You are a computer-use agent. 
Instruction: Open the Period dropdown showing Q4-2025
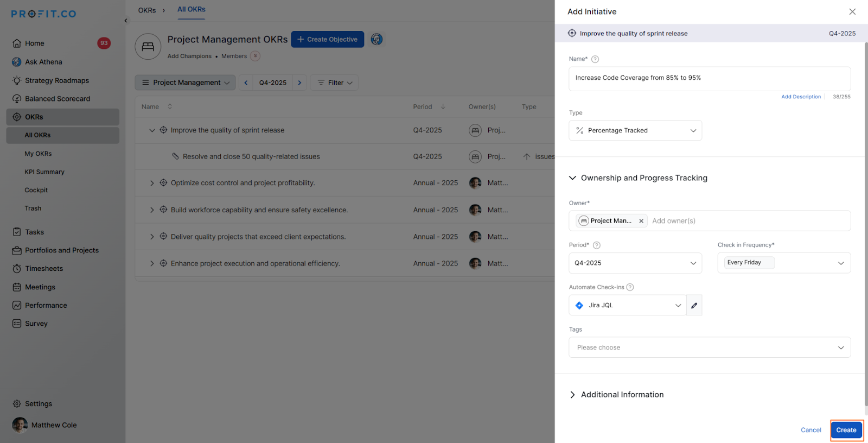click(635, 263)
